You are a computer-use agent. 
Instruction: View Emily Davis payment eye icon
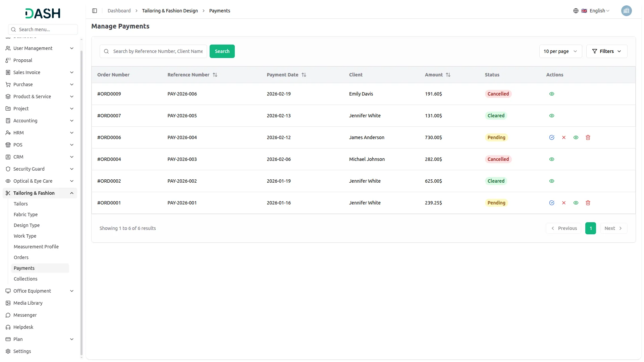551,94
